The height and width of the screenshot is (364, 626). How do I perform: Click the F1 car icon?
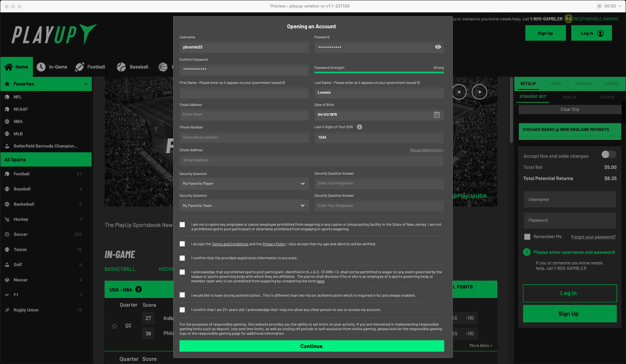[7, 295]
